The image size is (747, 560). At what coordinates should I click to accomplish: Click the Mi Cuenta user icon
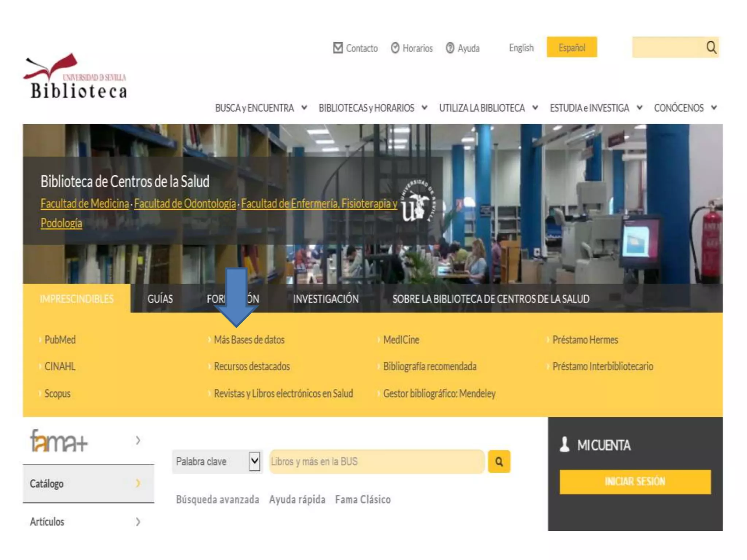click(x=564, y=444)
